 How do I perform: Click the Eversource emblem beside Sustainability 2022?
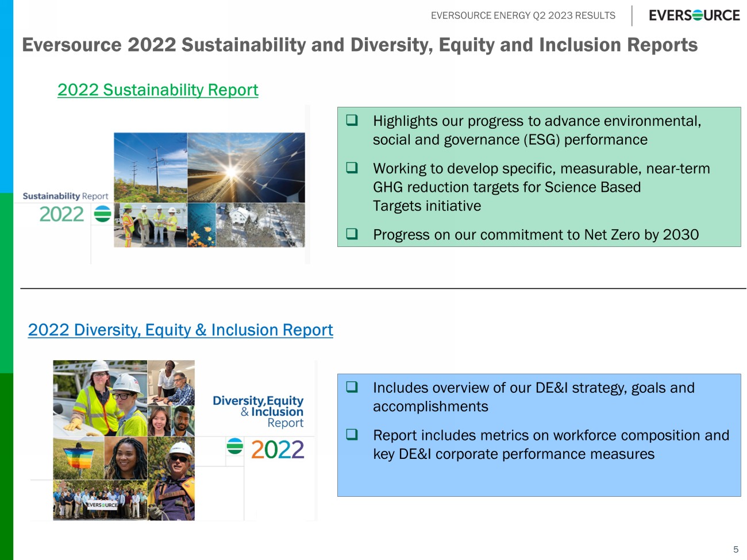click(102, 214)
